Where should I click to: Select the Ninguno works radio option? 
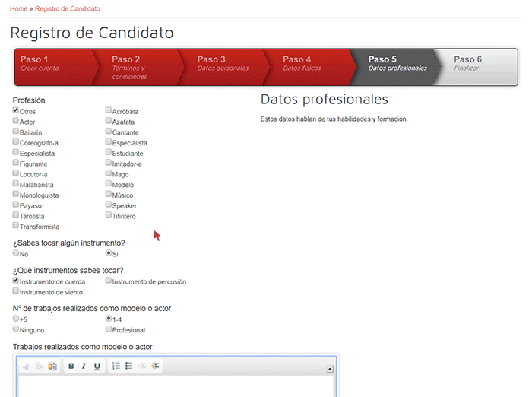click(16, 329)
